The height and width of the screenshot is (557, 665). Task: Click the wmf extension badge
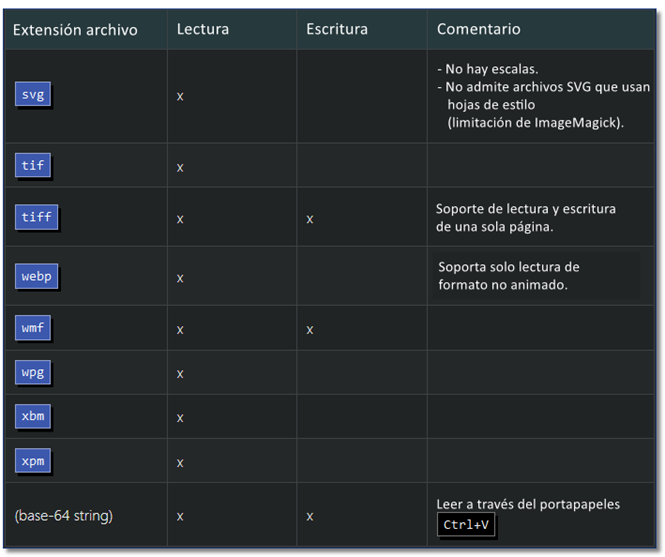click(32, 328)
